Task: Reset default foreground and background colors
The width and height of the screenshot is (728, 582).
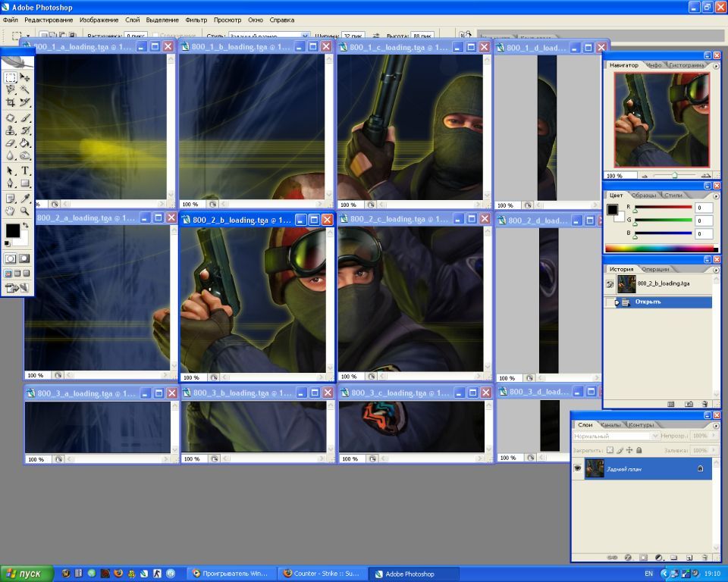Action: tap(7, 243)
